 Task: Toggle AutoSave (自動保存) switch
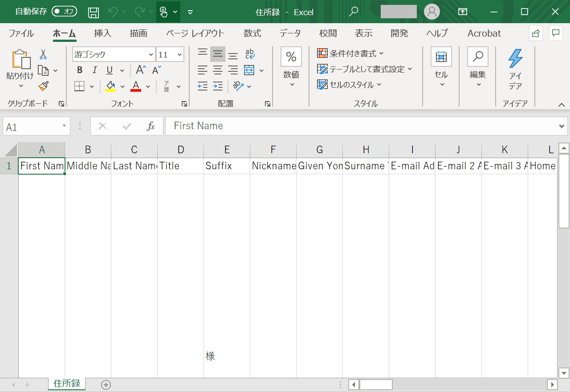coord(64,12)
